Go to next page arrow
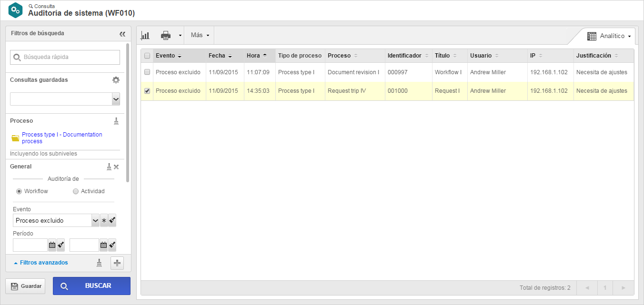Image resolution: width=644 pixels, height=305 pixels. 623,288
